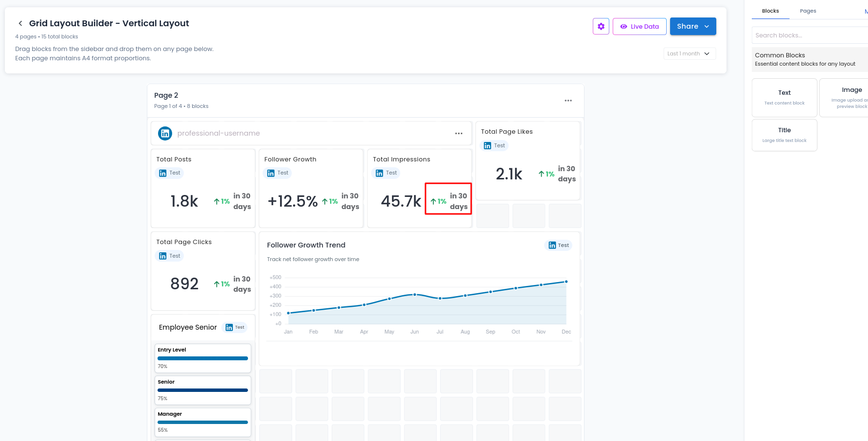Select the Image upload block
The height and width of the screenshot is (441, 868).
pos(844,98)
